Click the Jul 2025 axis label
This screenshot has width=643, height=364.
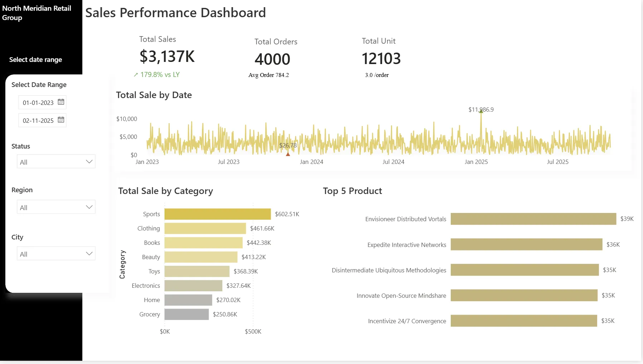[x=557, y=162]
